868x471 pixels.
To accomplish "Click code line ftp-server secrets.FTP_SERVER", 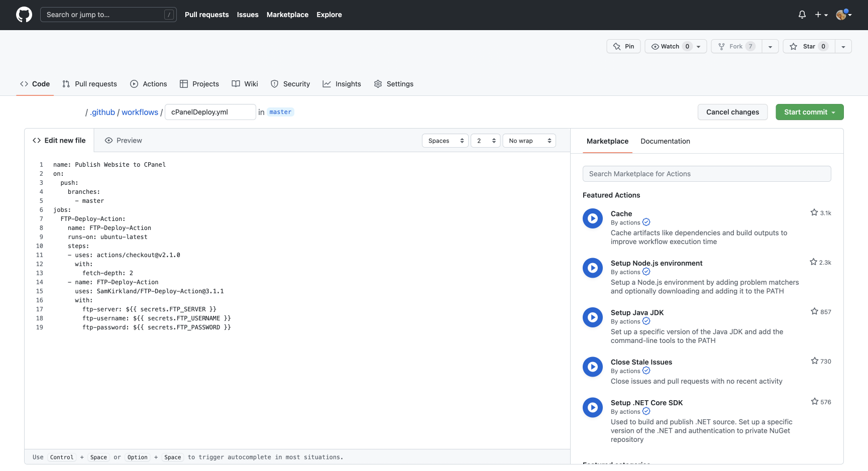I will tap(149, 309).
